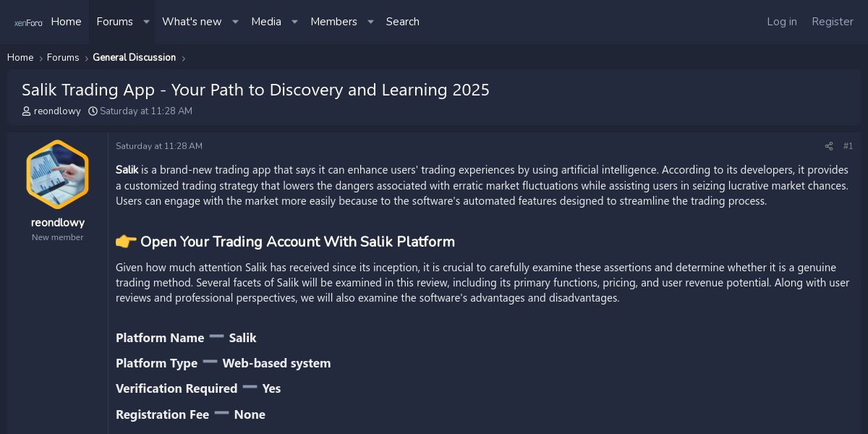Open the Media nav item
This screenshot has width=868, height=434.
266,22
